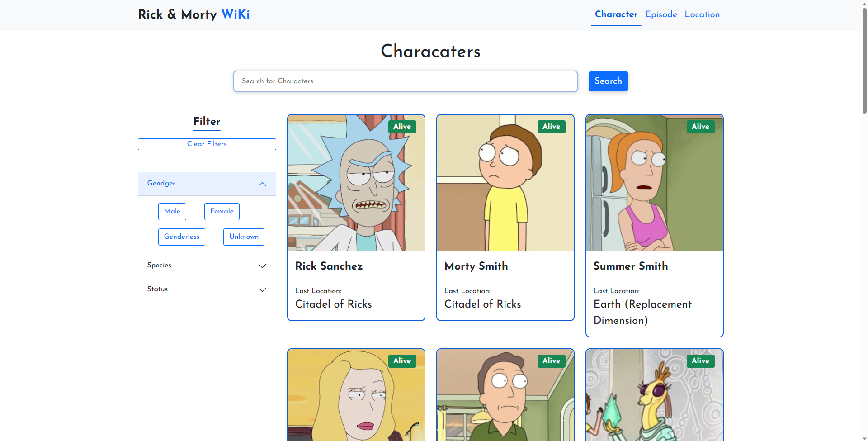Click Earth (Replacement Dimension) location text

point(642,313)
